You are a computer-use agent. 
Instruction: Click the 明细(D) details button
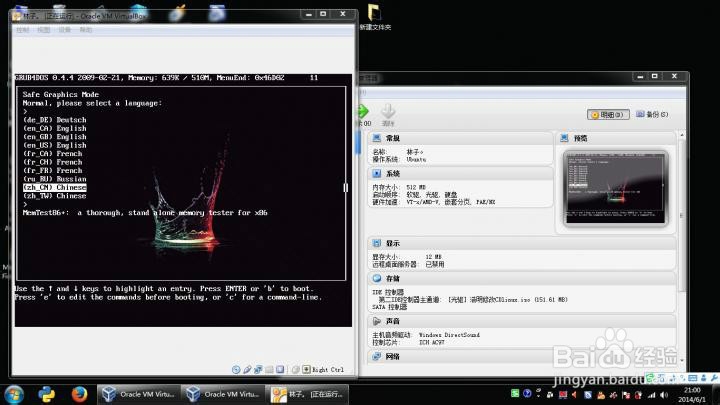coord(608,114)
